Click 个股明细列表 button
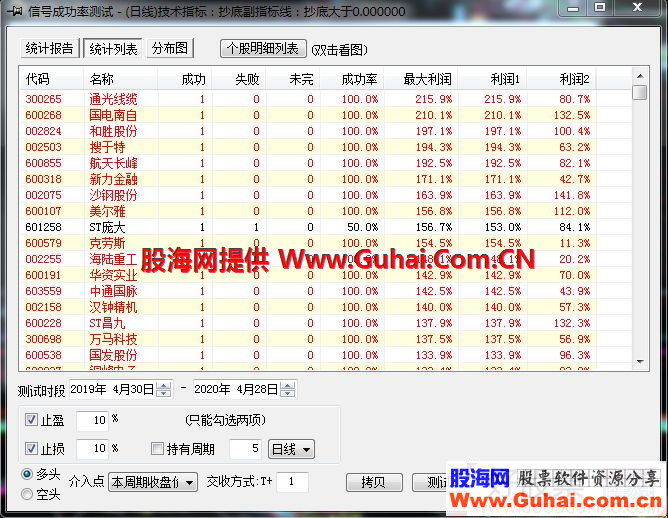The image size is (668, 518). [263, 49]
